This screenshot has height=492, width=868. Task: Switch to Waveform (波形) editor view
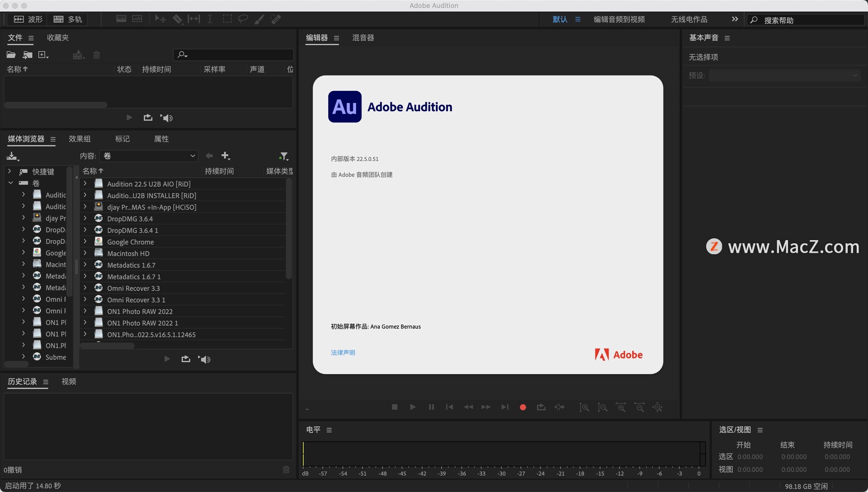pos(28,19)
